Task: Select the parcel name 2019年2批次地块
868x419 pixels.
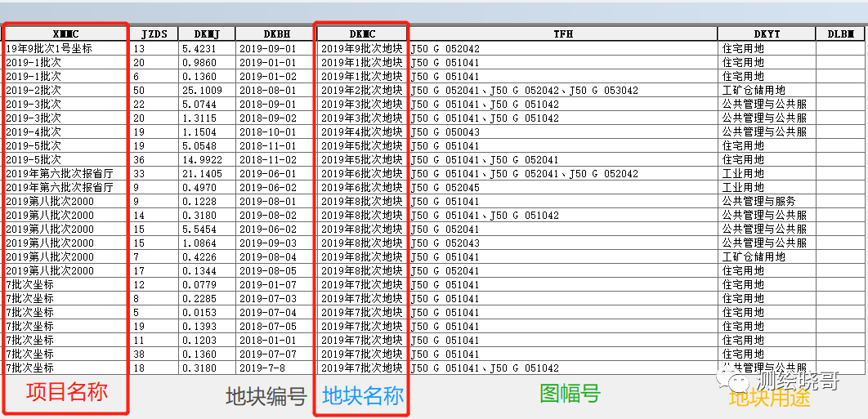Action: [362, 90]
